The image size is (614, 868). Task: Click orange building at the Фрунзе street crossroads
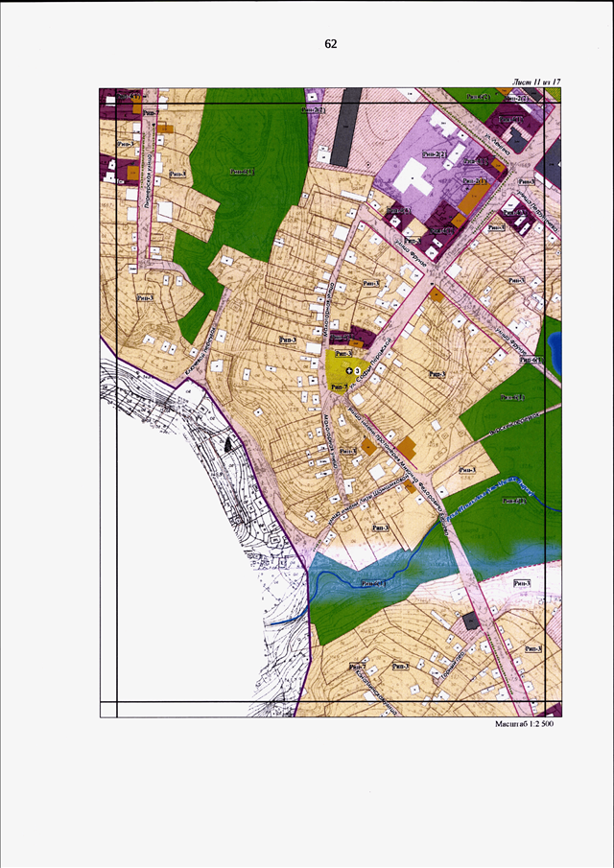click(437, 293)
